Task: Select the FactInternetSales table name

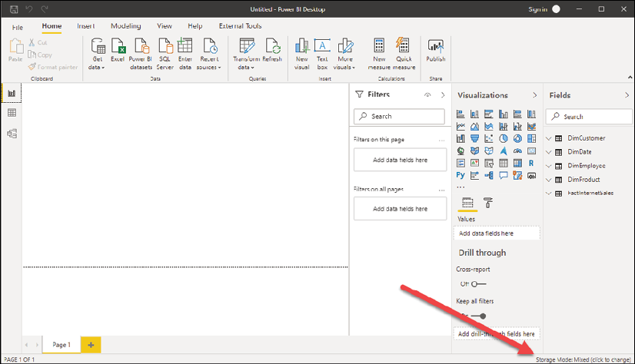Action: (x=590, y=194)
